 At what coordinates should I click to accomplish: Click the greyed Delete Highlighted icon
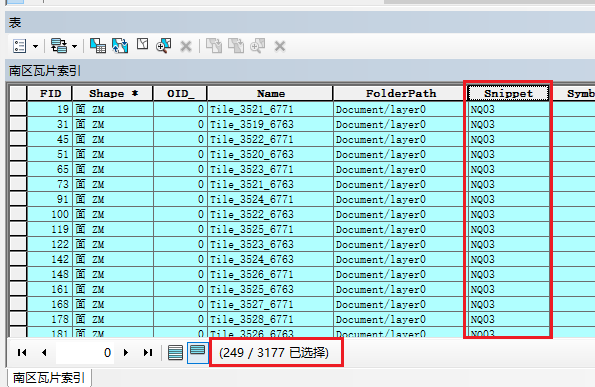tap(280, 47)
